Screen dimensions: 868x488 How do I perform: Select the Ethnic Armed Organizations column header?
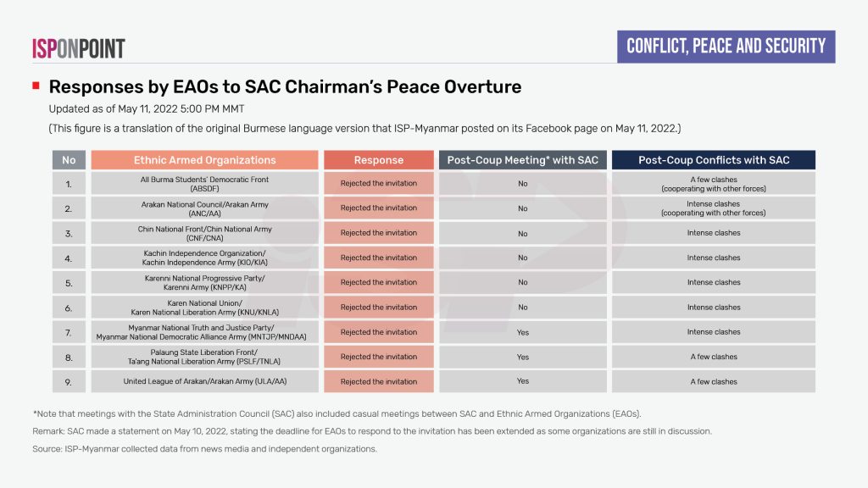point(204,159)
